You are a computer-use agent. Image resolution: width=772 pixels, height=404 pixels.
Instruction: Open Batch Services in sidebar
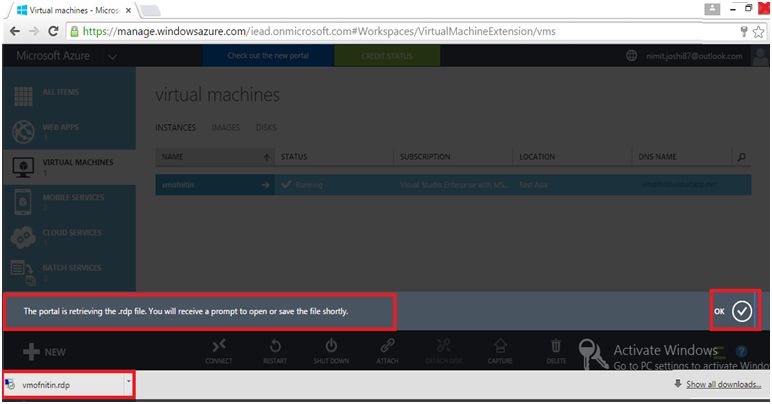(69, 272)
